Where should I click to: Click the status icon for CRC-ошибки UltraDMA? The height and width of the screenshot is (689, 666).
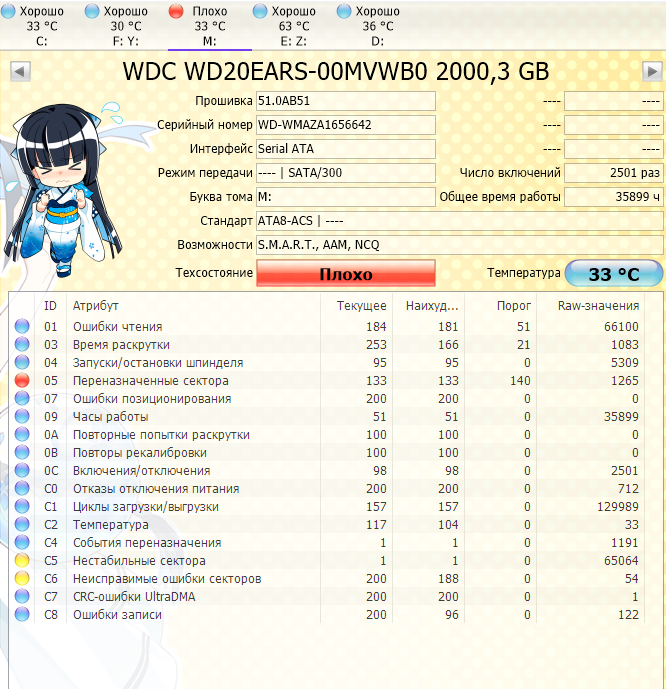[x=22, y=596]
